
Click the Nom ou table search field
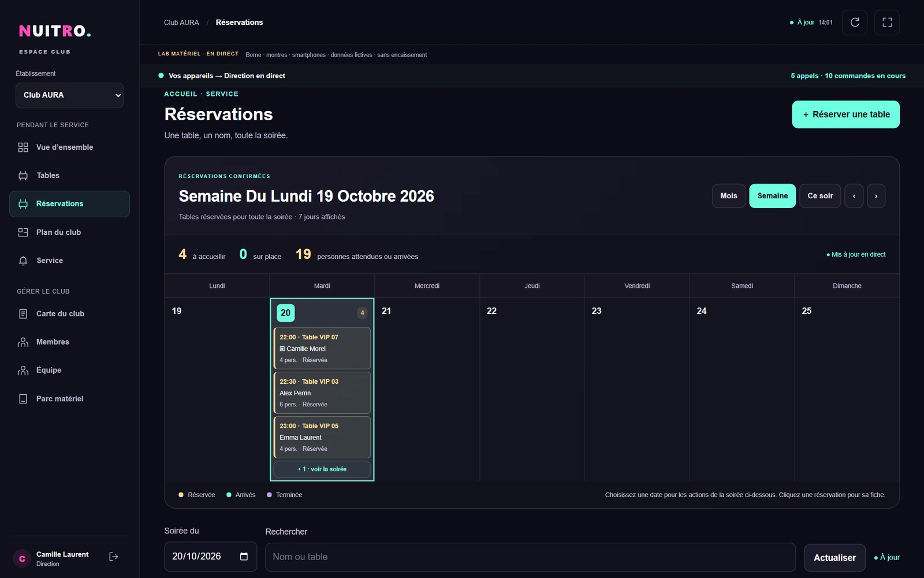point(530,557)
